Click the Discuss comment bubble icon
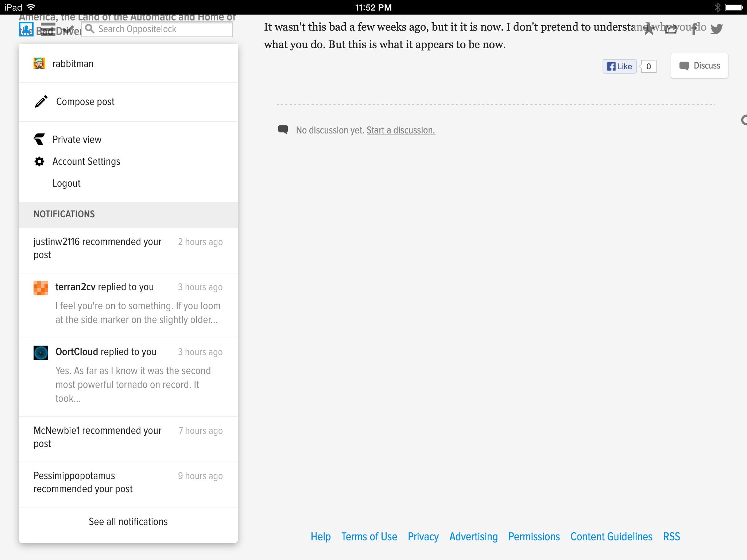Viewport: 747px width, 560px height. (684, 65)
